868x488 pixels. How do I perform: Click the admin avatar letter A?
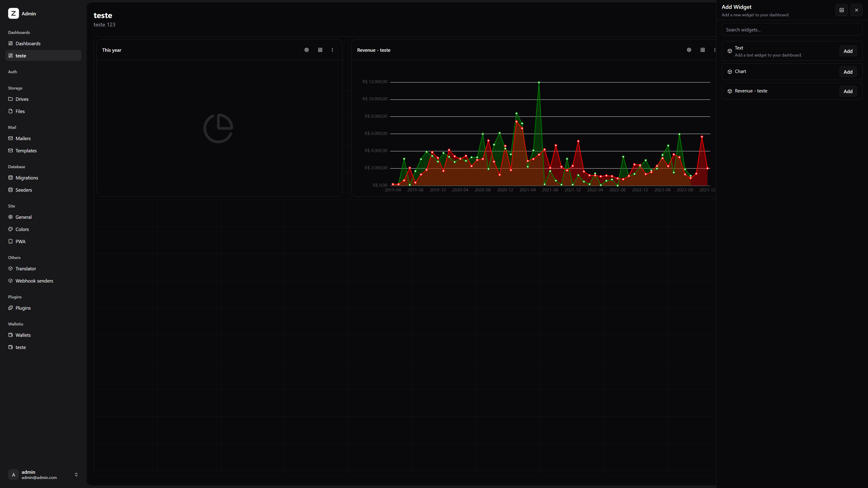click(x=14, y=474)
